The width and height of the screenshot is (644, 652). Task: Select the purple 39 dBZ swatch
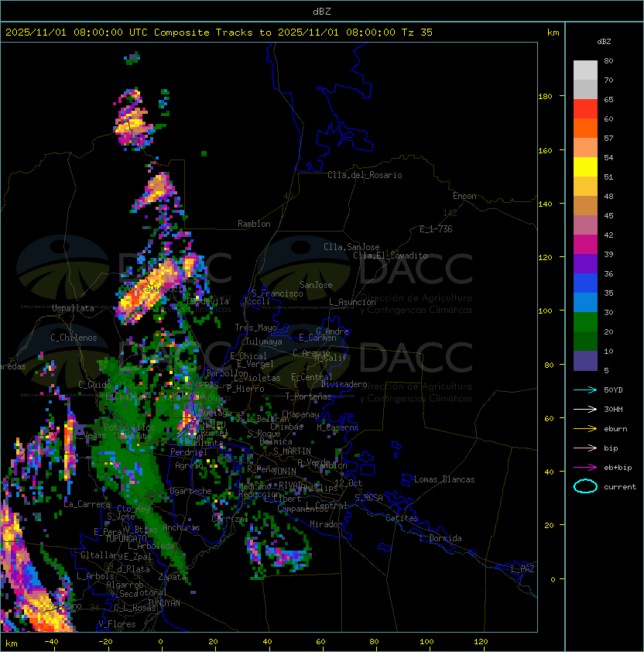[585, 263]
